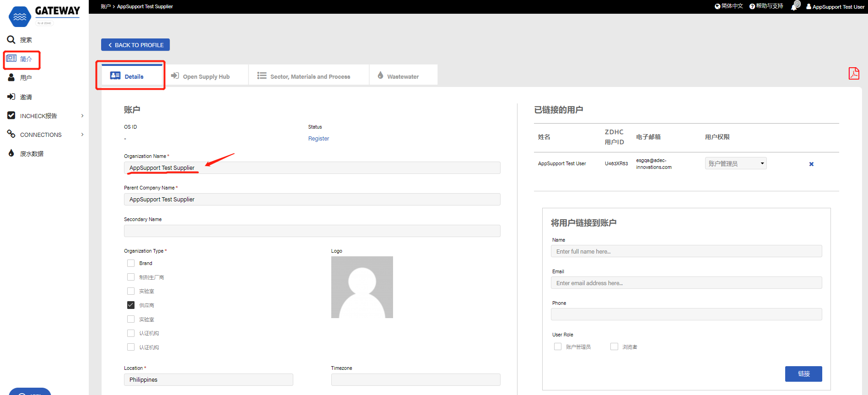
Task: Click the help and support question icon
Action: point(752,6)
